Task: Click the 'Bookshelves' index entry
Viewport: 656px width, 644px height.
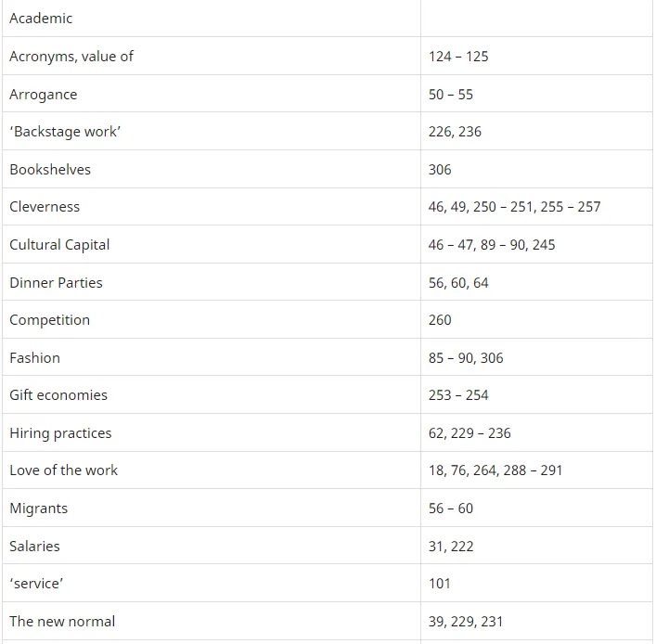Action: 50,170
